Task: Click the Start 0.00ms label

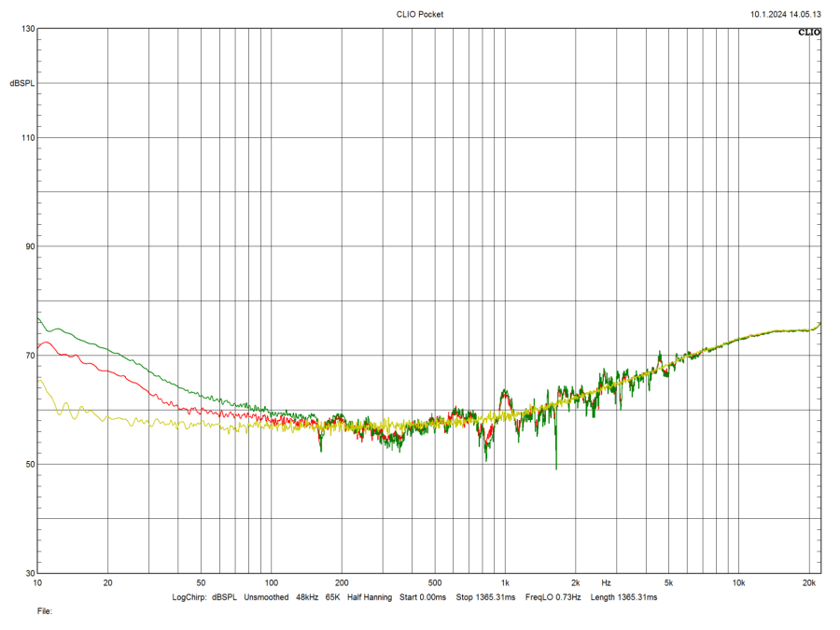Action: [425, 595]
